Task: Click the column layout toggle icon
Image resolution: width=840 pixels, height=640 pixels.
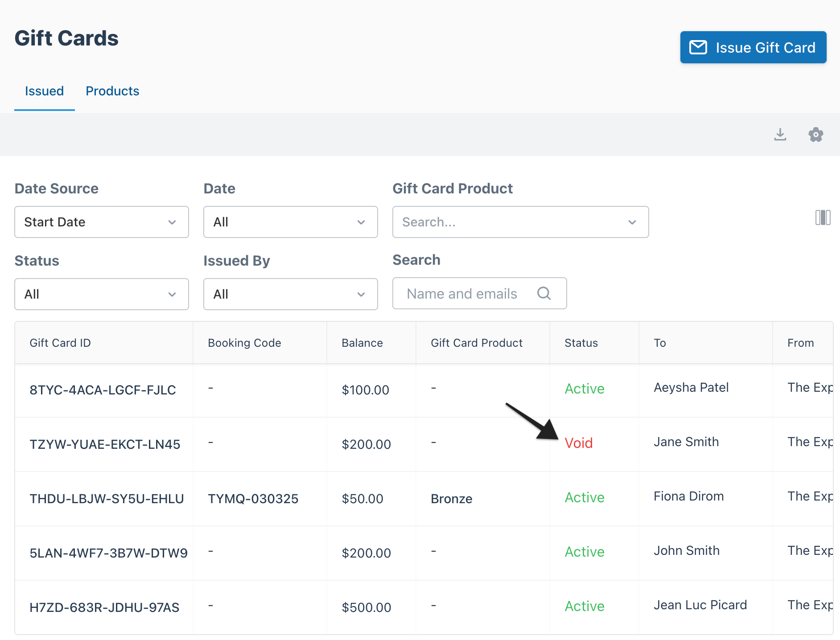Action: coord(823,217)
